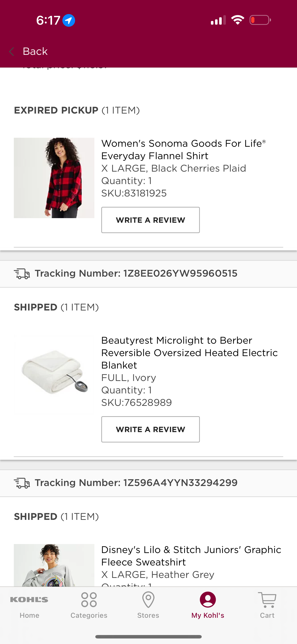Open the Disney's Lilo & Stitch Sweatshirt title
Image resolution: width=297 pixels, height=644 pixels.
[191, 556]
